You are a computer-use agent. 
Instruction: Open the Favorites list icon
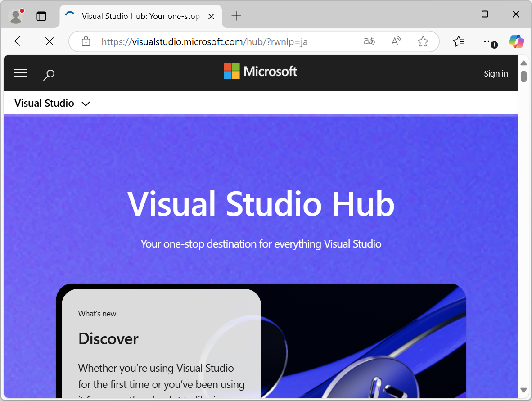pyautogui.click(x=459, y=41)
